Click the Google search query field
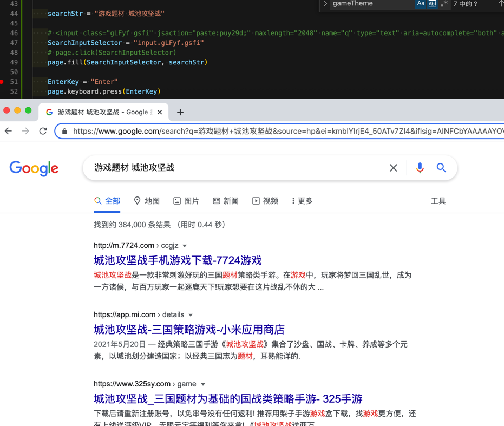 click(238, 167)
